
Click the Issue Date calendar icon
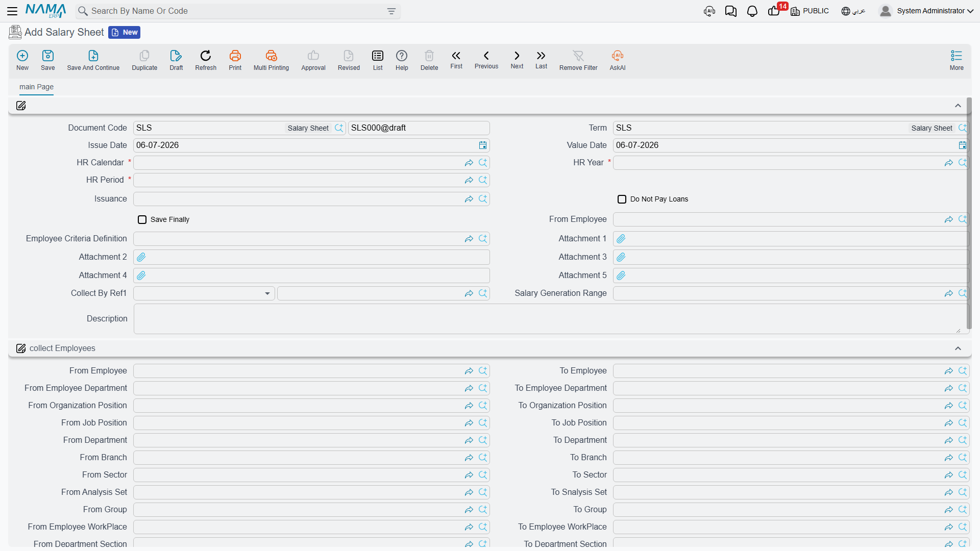483,145
